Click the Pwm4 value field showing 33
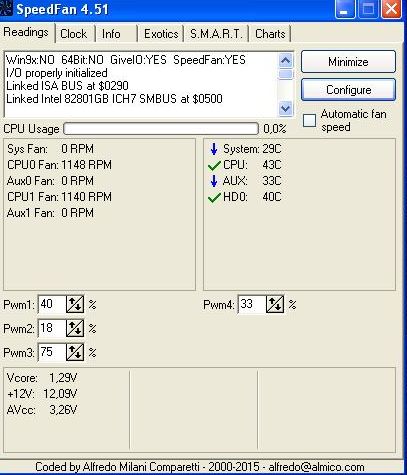The height and width of the screenshot is (475, 407). click(252, 304)
